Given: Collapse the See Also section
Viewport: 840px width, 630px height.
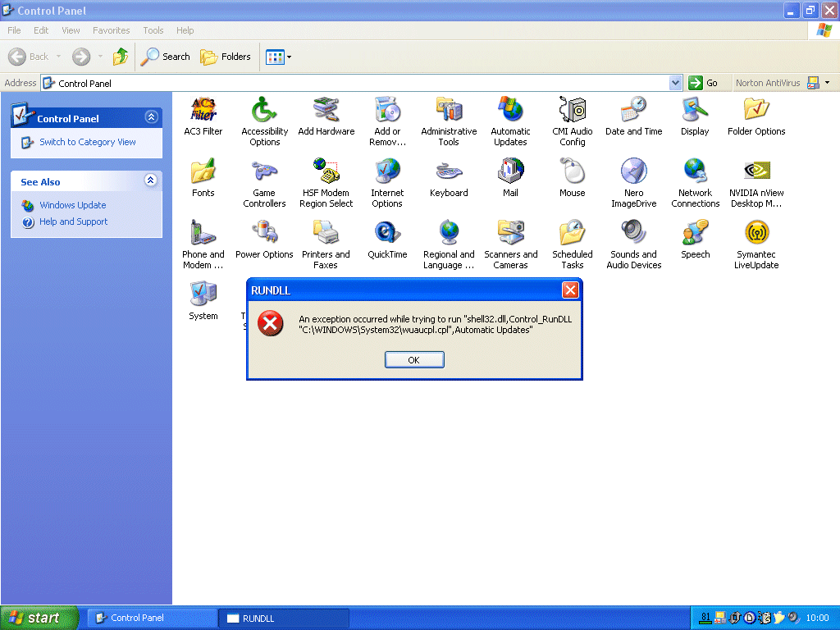Looking at the screenshot, I should click(151, 180).
